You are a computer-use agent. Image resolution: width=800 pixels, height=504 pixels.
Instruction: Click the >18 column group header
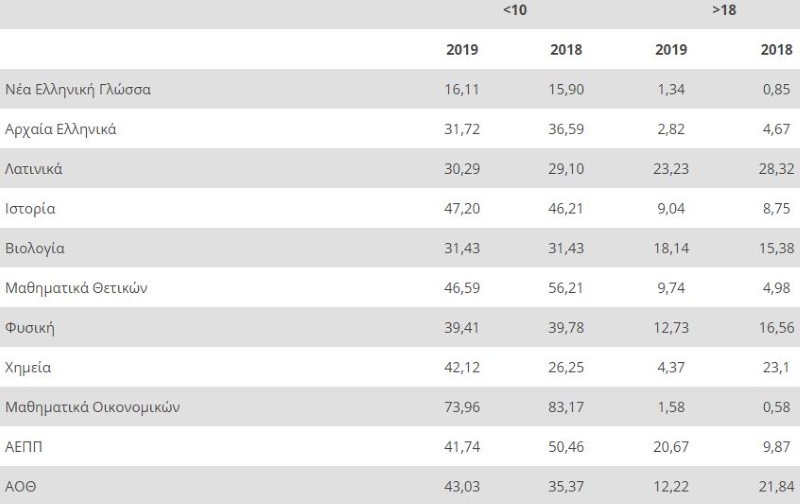click(x=723, y=10)
